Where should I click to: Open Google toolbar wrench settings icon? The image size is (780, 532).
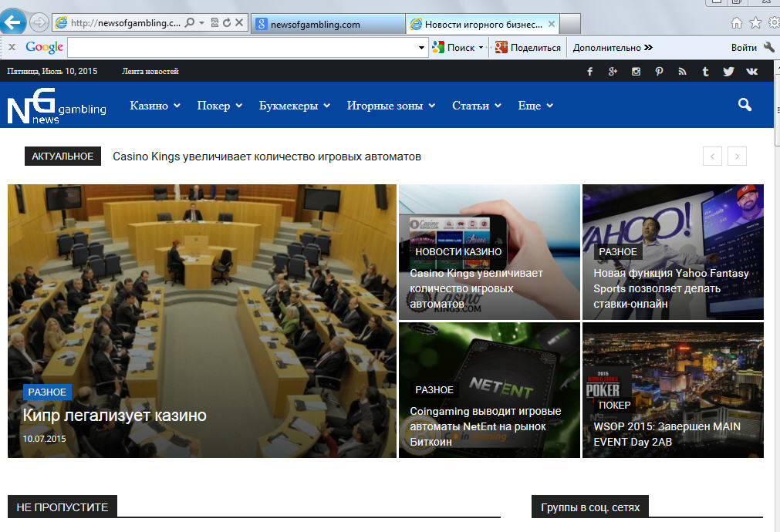(x=768, y=48)
